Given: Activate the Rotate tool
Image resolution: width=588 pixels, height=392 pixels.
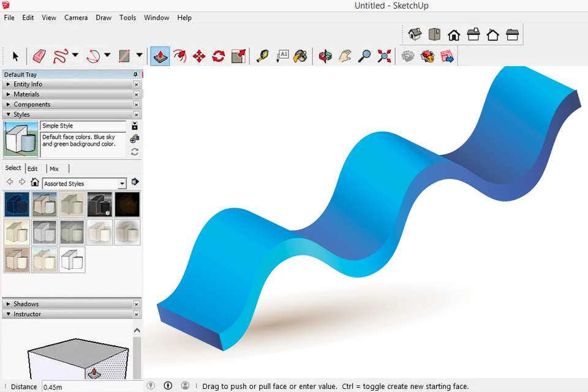Looking at the screenshot, I should [x=218, y=56].
